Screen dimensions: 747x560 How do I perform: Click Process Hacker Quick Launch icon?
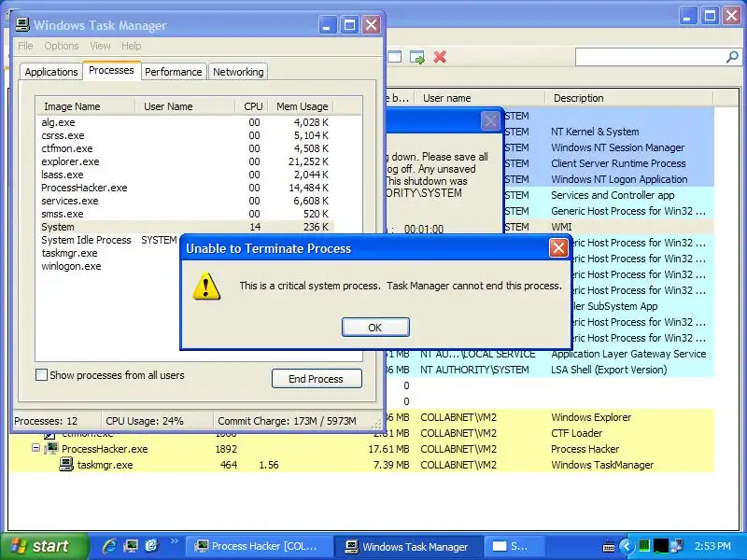131,545
